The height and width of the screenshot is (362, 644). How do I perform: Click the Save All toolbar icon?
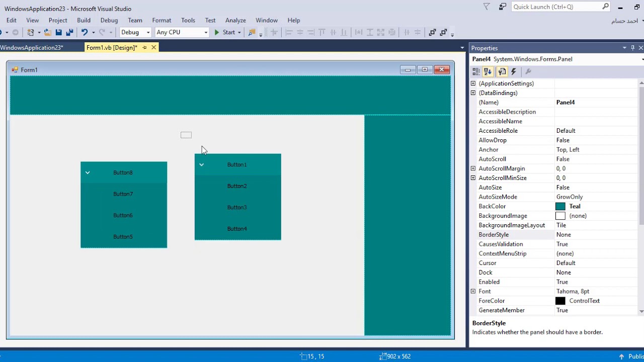pos(69,32)
